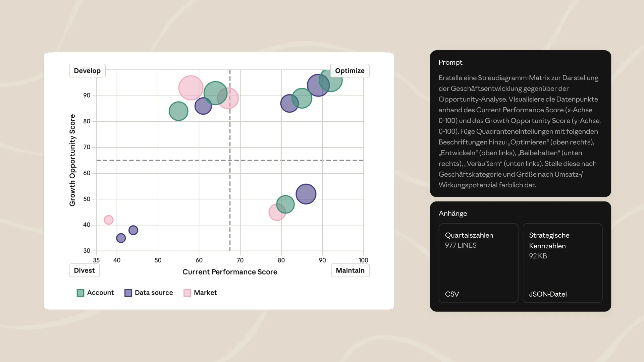Viewport: 644px width, 362px height.
Task: Click the Develop quadrant label
Action: pyautogui.click(x=87, y=71)
